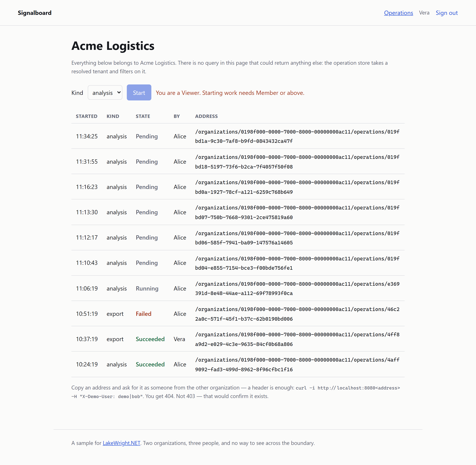Select the 10:51:19 start time cell
This screenshot has width=476, height=465.
[87, 314]
